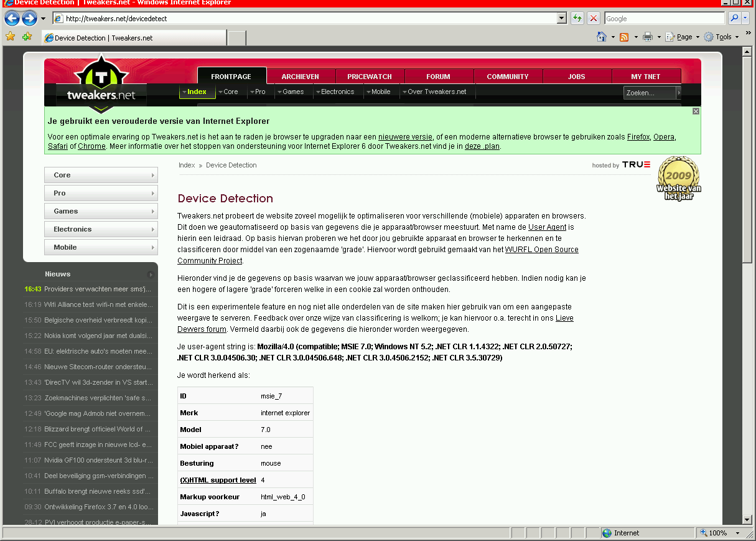The image size is (756, 541).
Task: Open a new blank tab
Action: (x=237, y=39)
